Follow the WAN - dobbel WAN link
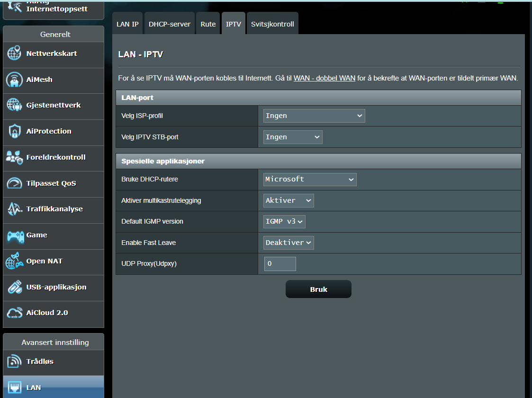Viewport: 532px width, 398px height. tap(325, 78)
